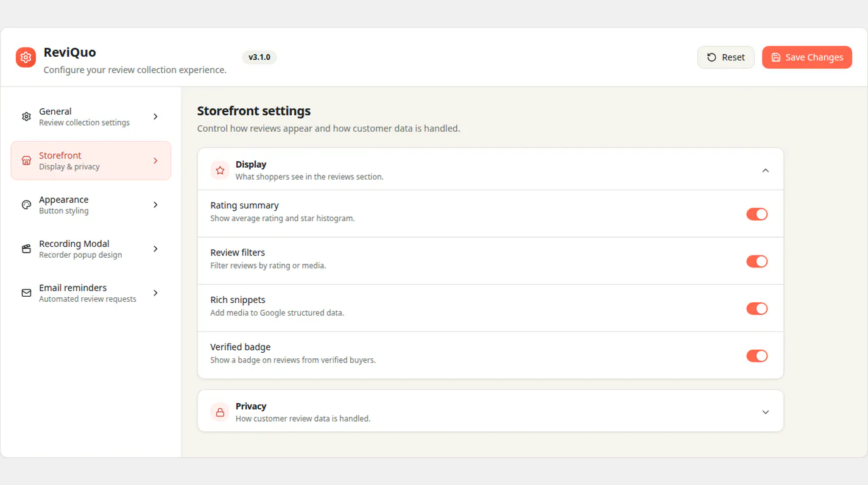Click the Display section title
Screen dimensions: 868x485
pyautogui.click(x=251, y=165)
